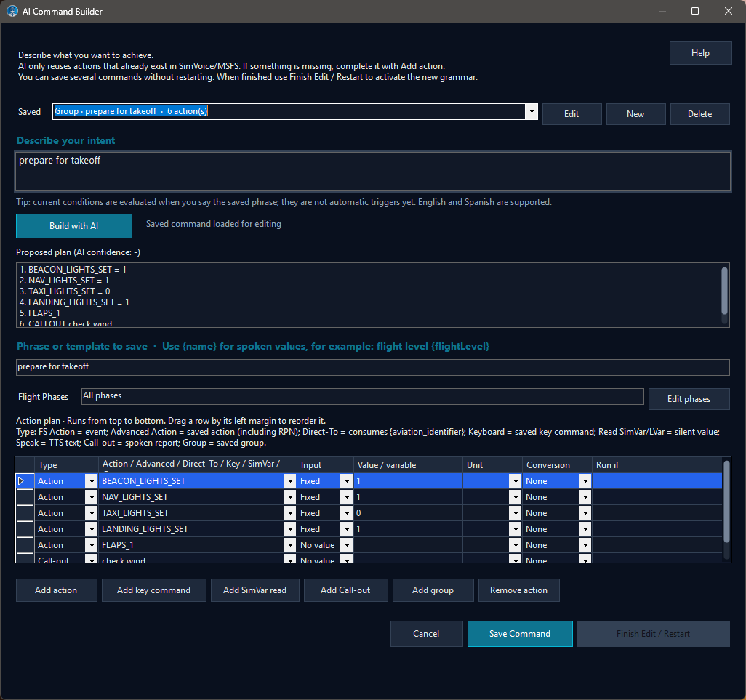
Task: Open Conversion dropdown in BEACON_LIGHTS_SET row
Action: tap(585, 481)
